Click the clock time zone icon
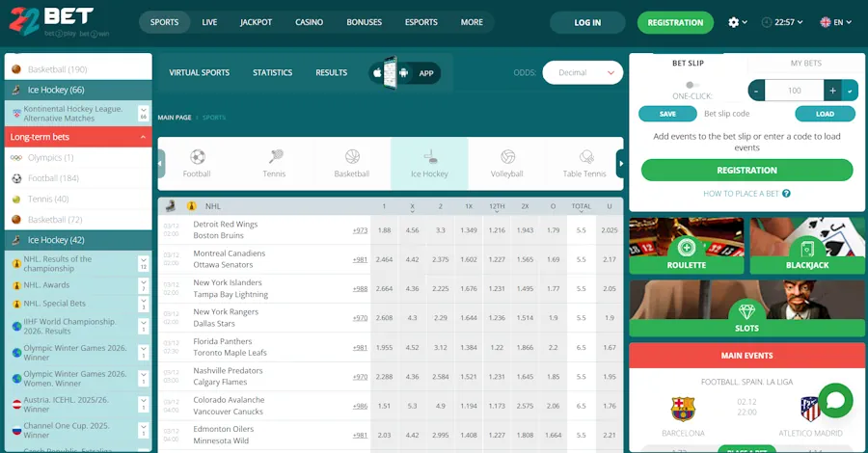The image size is (868, 453). (x=767, y=23)
